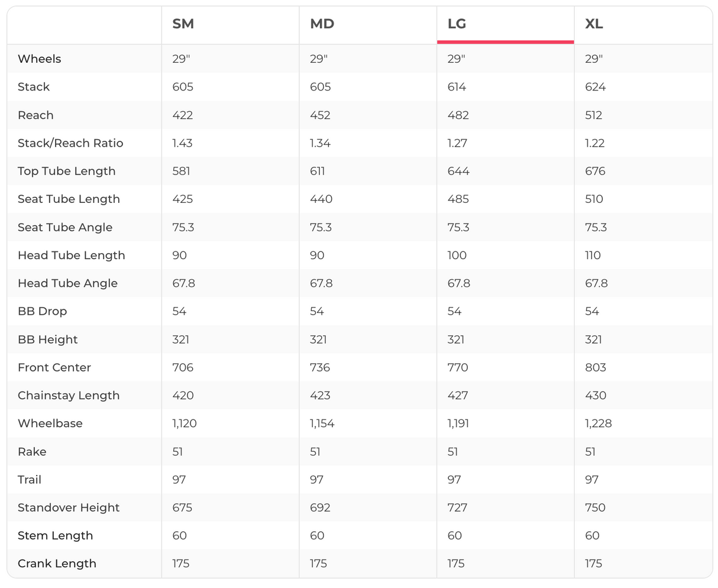Image resolution: width=718 pixels, height=588 pixels.
Task: Click the Stem Length row label
Action: pos(56,536)
